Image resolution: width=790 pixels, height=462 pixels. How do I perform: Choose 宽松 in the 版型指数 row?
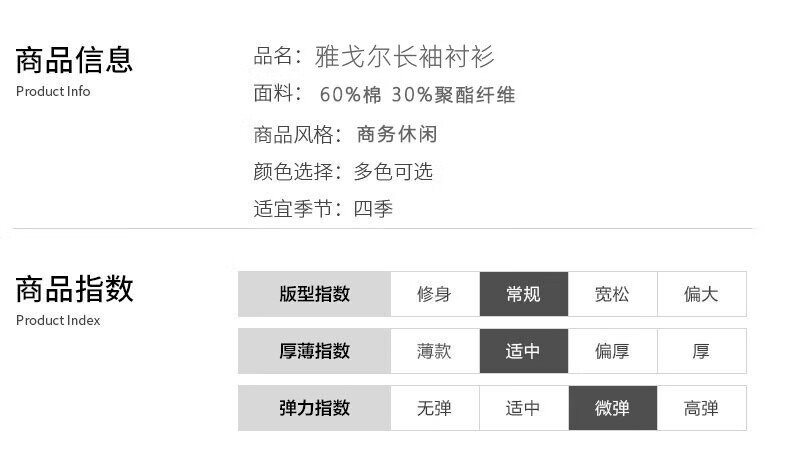613,294
